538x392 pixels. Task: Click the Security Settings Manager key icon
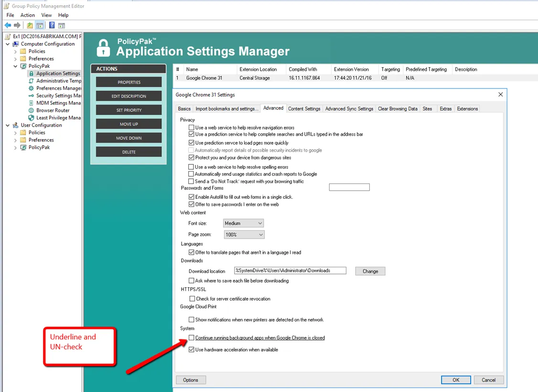click(x=32, y=96)
